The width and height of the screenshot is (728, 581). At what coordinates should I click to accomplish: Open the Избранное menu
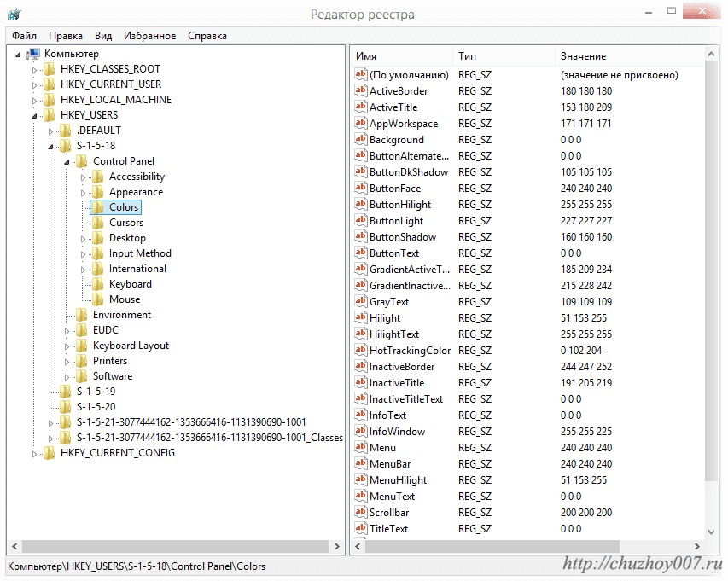[149, 36]
